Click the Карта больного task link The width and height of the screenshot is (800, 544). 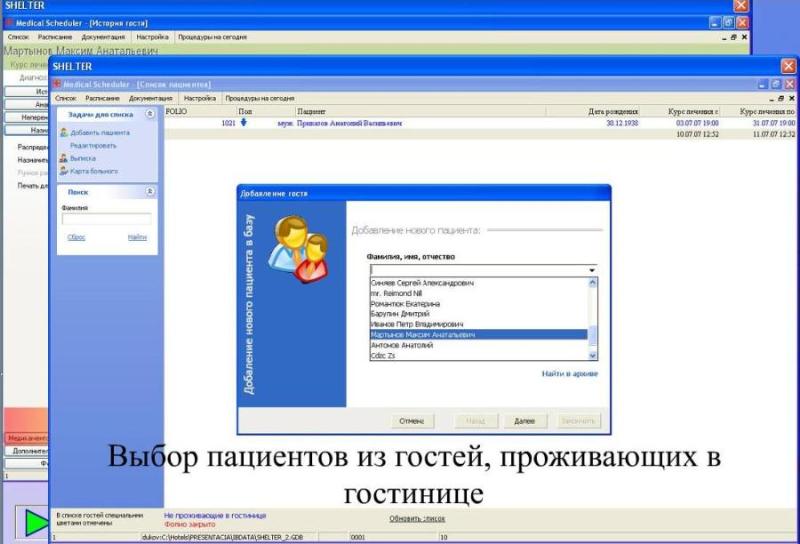tap(94, 171)
